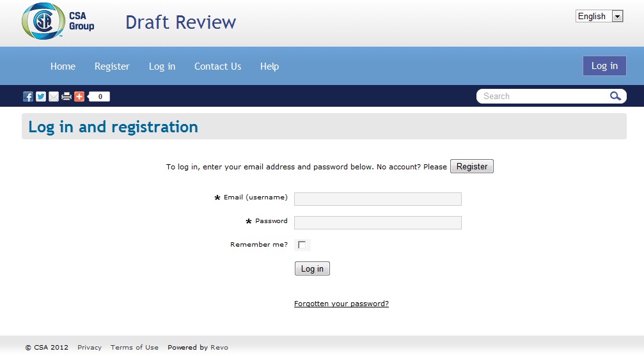
Task: Open Register in the navigation bar
Action: (112, 66)
